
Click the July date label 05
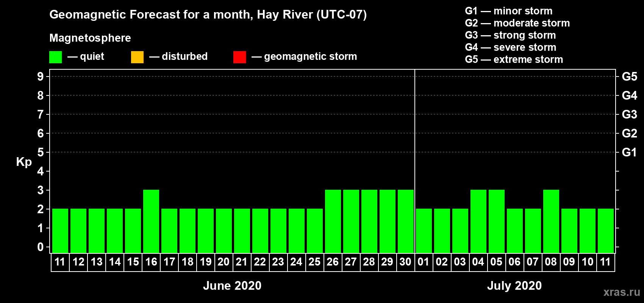(496, 262)
